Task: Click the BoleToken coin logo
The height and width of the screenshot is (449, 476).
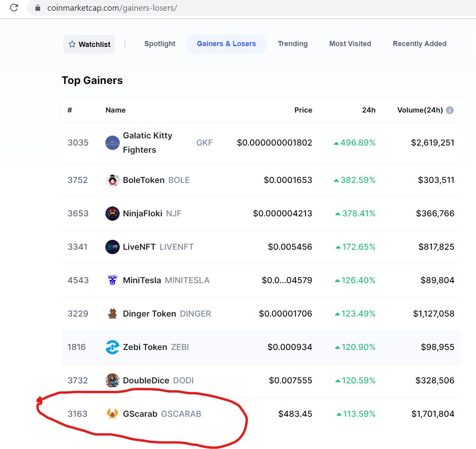Action: (112, 180)
